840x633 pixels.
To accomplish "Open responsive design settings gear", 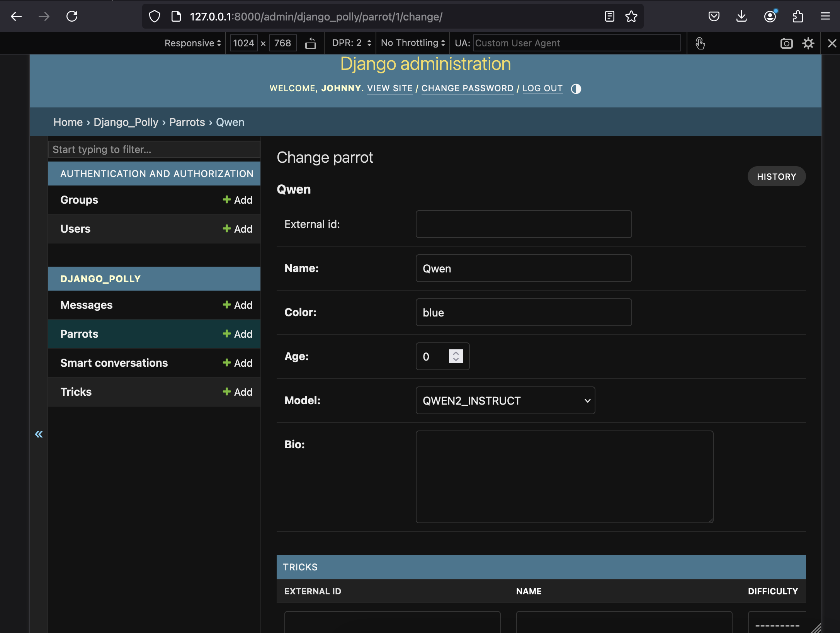I will coord(808,43).
